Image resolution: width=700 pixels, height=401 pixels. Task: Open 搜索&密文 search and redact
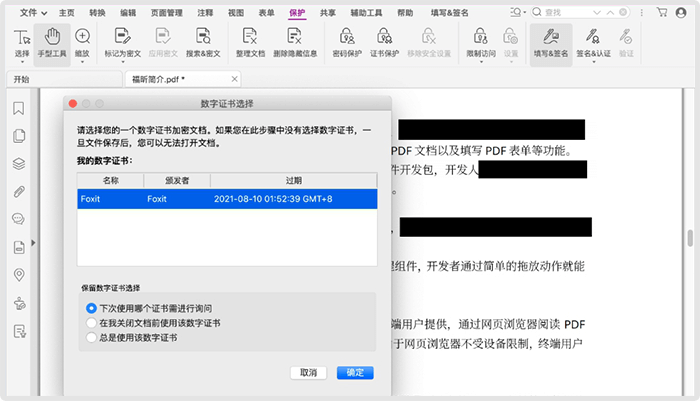[203, 43]
